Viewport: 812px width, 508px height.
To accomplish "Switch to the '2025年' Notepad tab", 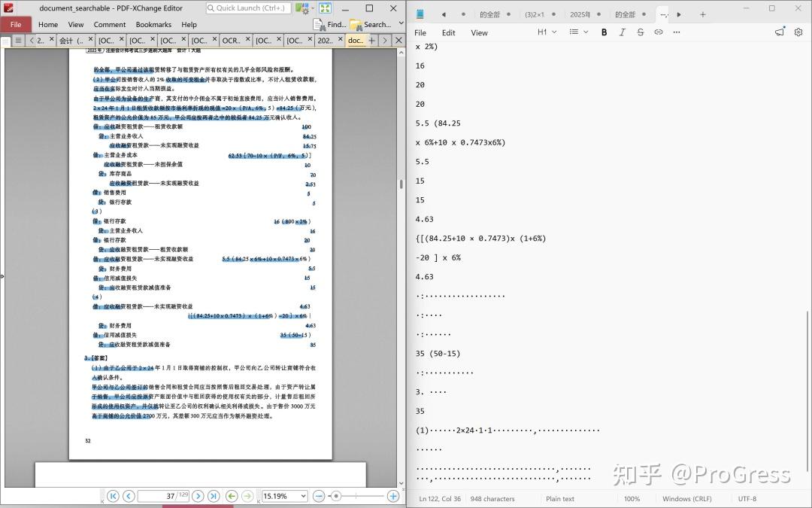I will click(580, 14).
